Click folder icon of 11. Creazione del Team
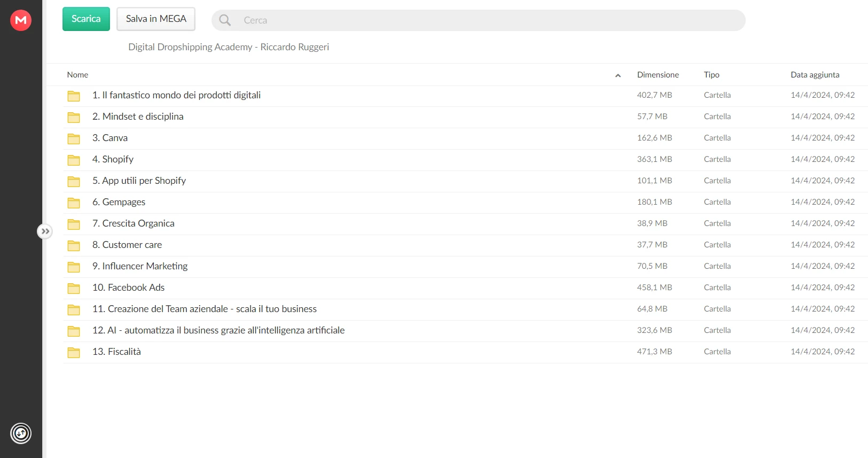Viewport: 868px width, 458px height. click(74, 309)
